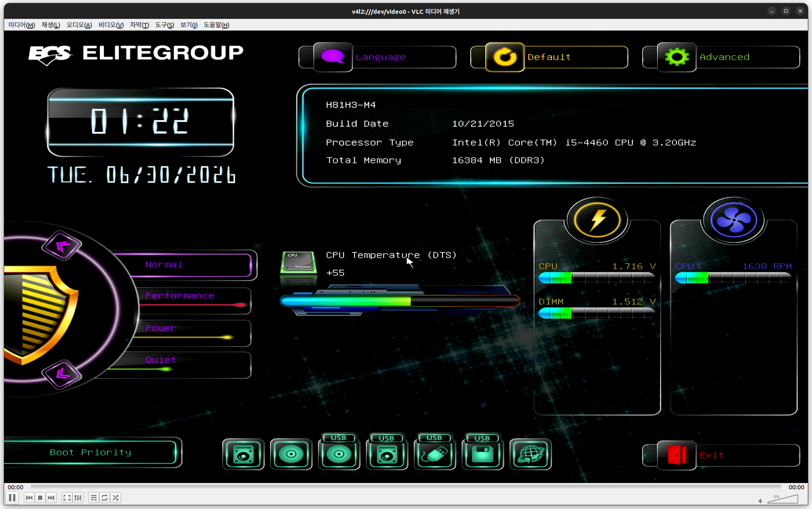Pause playback in VLC

point(12,498)
